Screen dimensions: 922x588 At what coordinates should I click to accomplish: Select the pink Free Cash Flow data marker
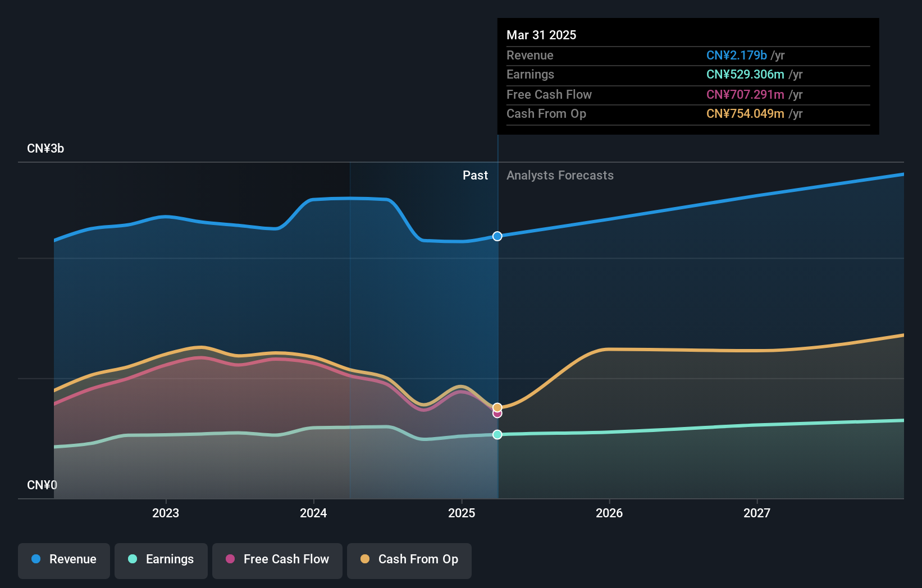(x=497, y=414)
